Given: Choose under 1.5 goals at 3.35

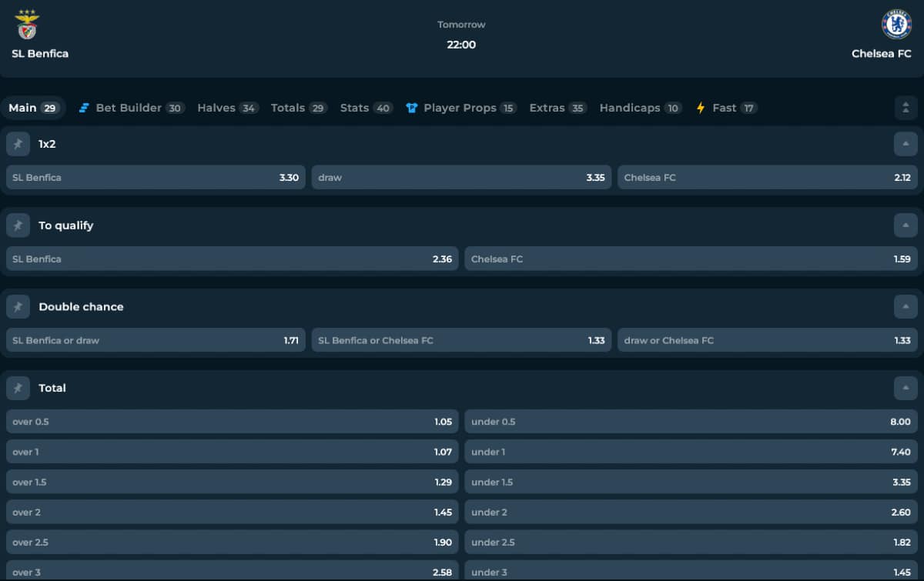Looking at the screenshot, I should point(691,482).
